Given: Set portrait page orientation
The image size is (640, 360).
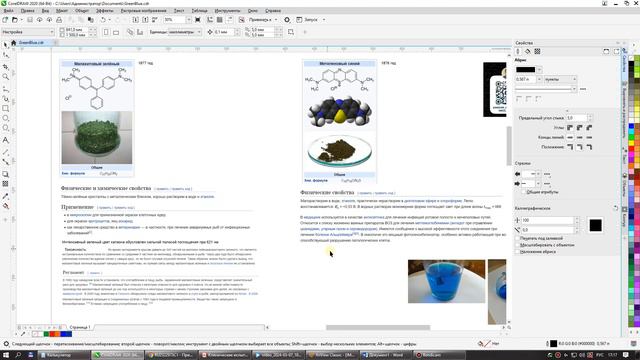Looking at the screenshot, I should tap(106, 32).
